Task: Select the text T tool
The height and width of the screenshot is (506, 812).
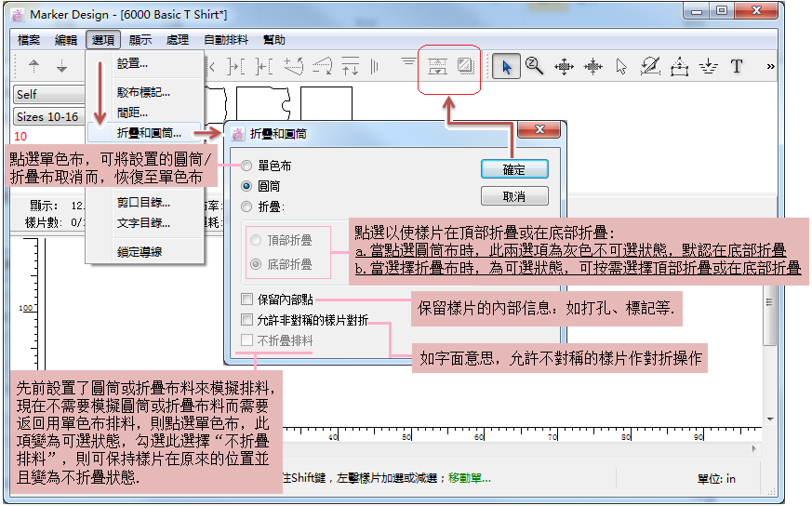Action: (737, 66)
